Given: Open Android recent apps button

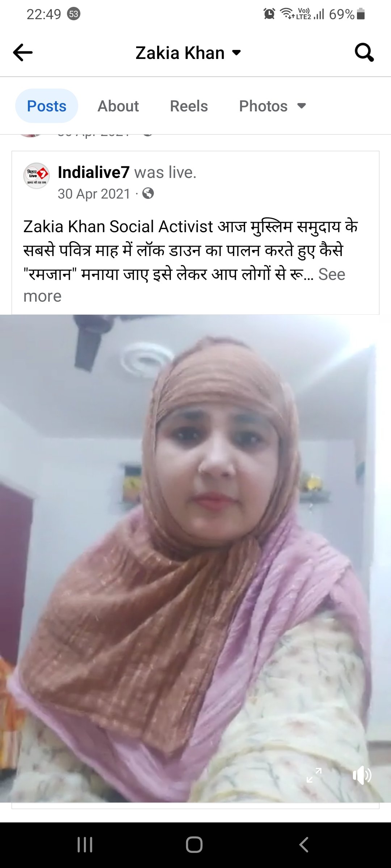Looking at the screenshot, I should tap(85, 845).
